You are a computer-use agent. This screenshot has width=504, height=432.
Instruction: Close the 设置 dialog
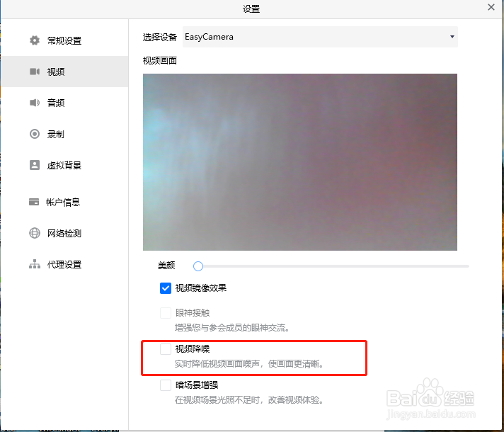point(491,7)
